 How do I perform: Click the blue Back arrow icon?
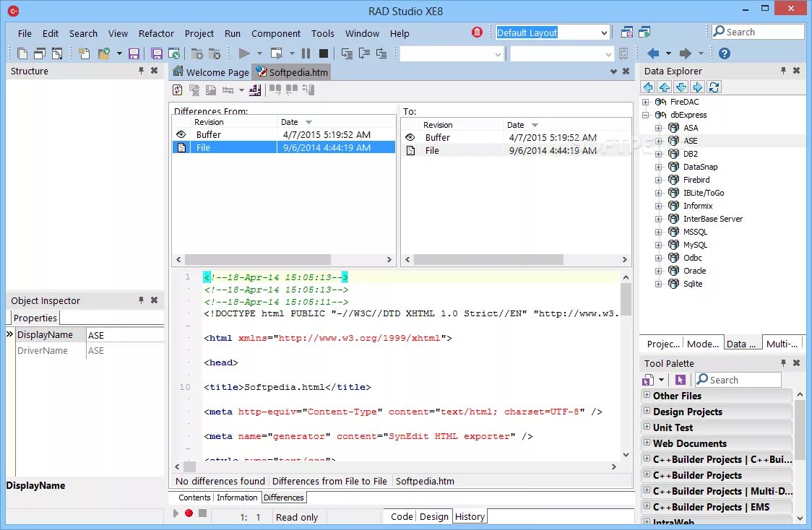click(x=653, y=53)
